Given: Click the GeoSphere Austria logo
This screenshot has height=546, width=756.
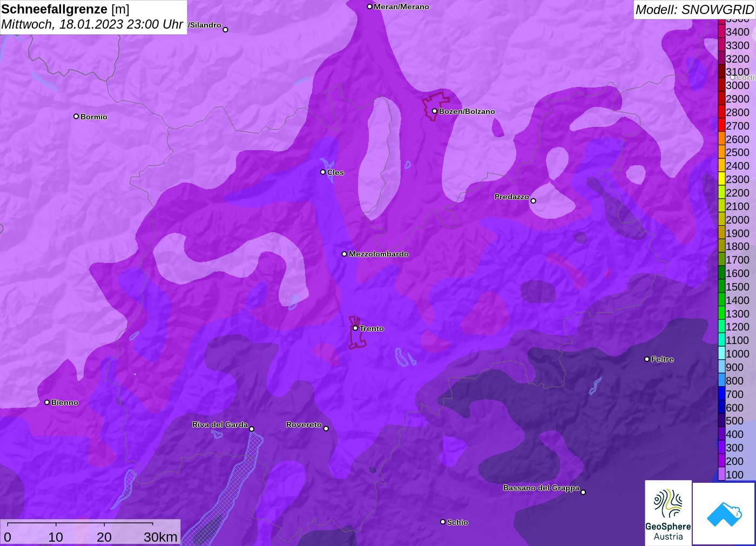Looking at the screenshot, I should pyautogui.click(x=668, y=513).
